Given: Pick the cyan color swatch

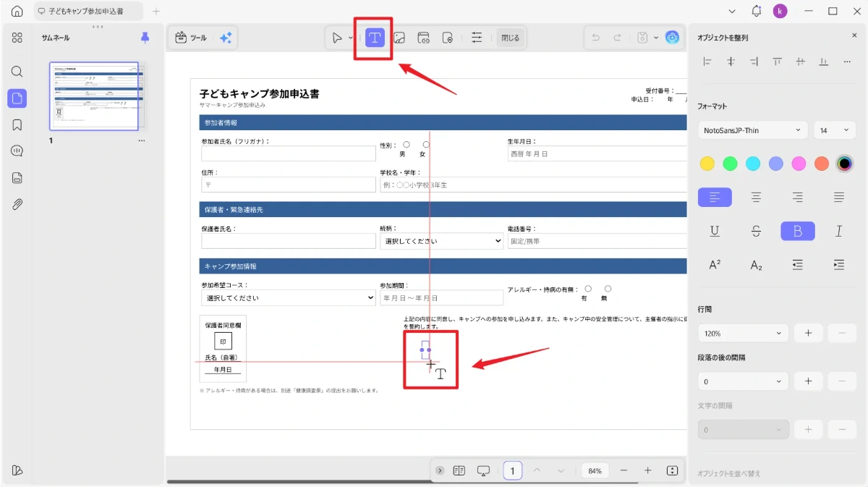Looking at the screenshot, I should (753, 164).
